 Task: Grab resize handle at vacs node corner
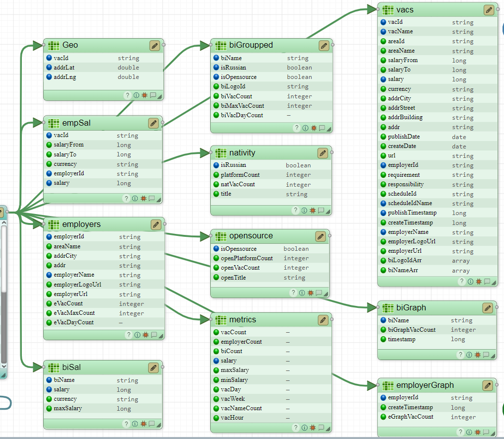pos(494,282)
